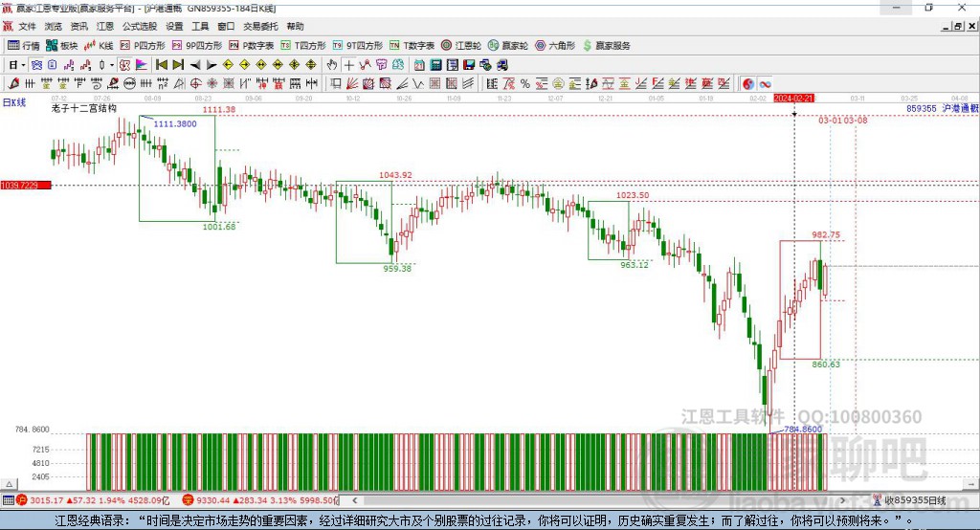Open the 行情 quotes view
The image size is (980, 530).
coord(23,46)
